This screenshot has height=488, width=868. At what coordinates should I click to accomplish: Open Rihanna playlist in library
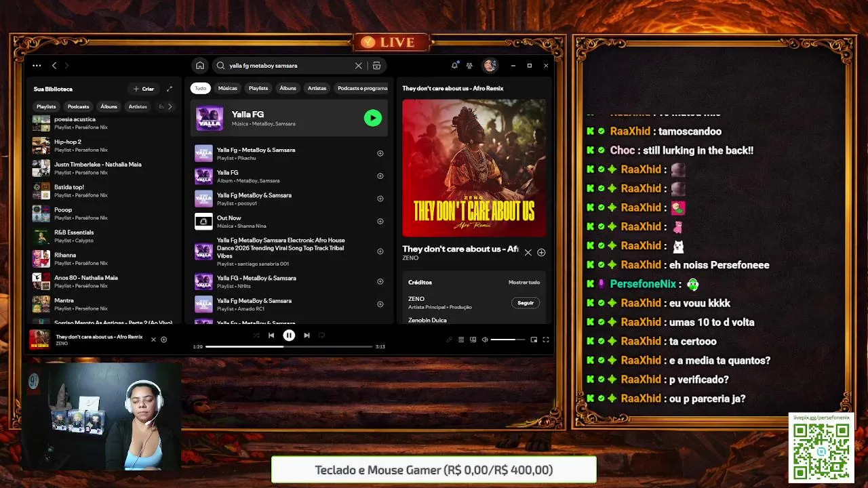point(105,259)
